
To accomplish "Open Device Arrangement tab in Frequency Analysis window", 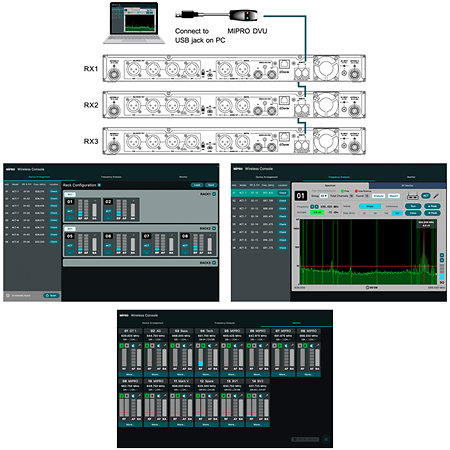I will [267, 177].
